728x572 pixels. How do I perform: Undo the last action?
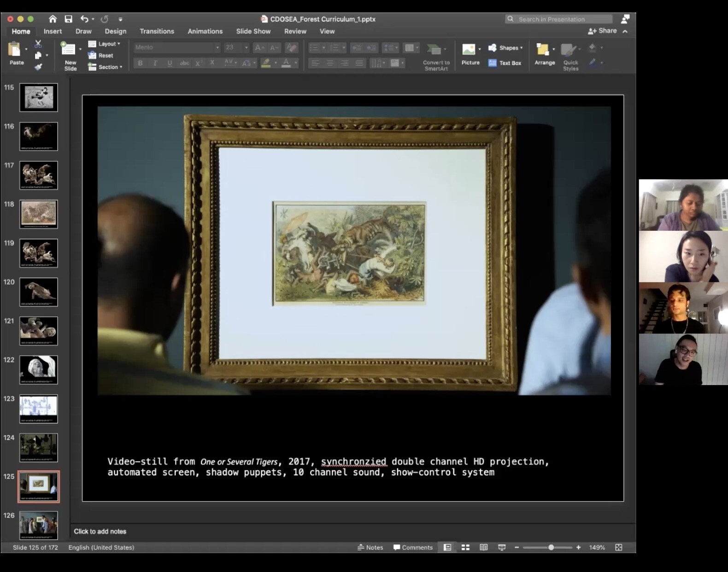click(84, 19)
